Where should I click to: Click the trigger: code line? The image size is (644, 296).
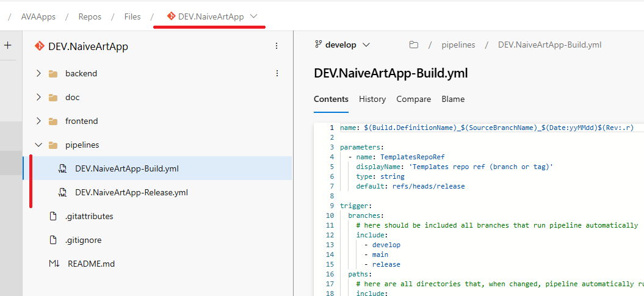pyautogui.click(x=356, y=206)
